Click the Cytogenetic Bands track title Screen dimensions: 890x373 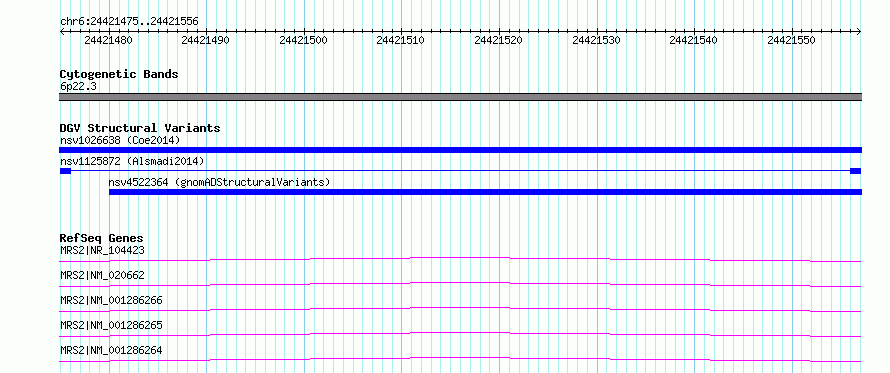click(119, 74)
